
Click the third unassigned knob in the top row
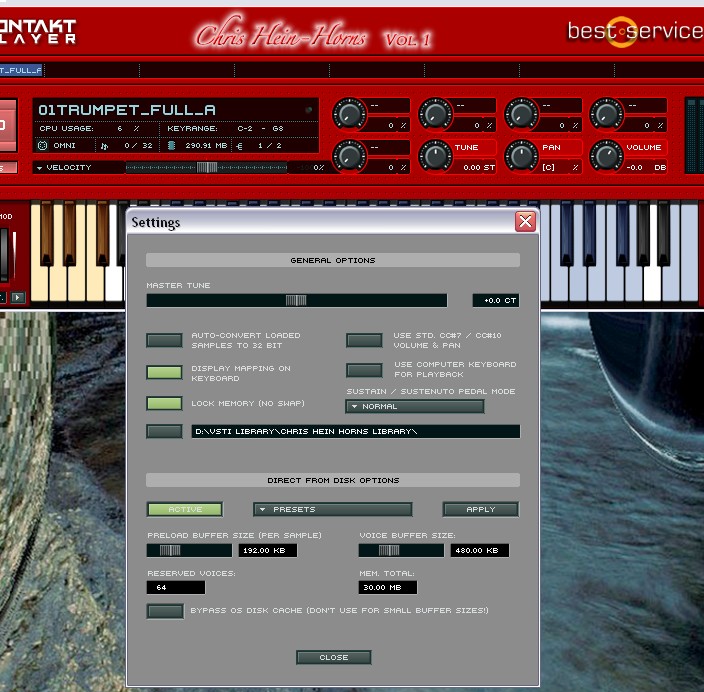[x=521, y=114]
